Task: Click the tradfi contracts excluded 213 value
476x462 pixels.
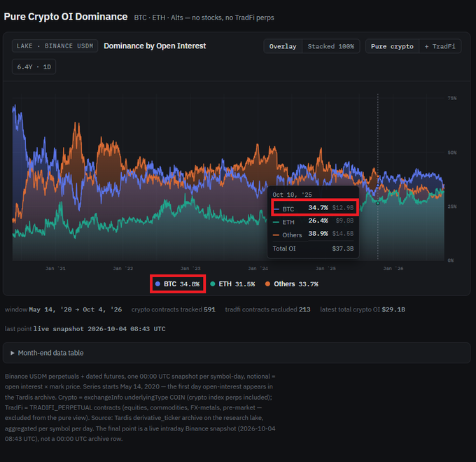Action: tap(304, 309)
